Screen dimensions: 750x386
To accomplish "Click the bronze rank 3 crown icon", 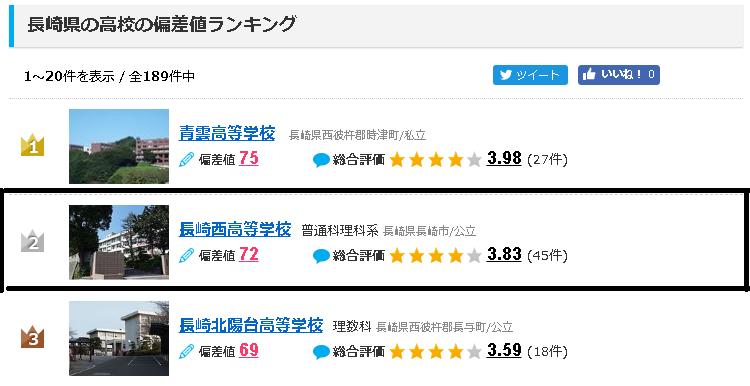I will coord(33,337).
